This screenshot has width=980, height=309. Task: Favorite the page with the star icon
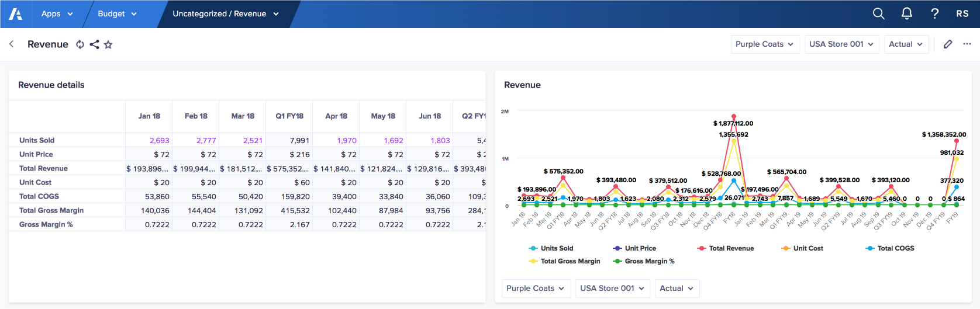click(108, 44)
